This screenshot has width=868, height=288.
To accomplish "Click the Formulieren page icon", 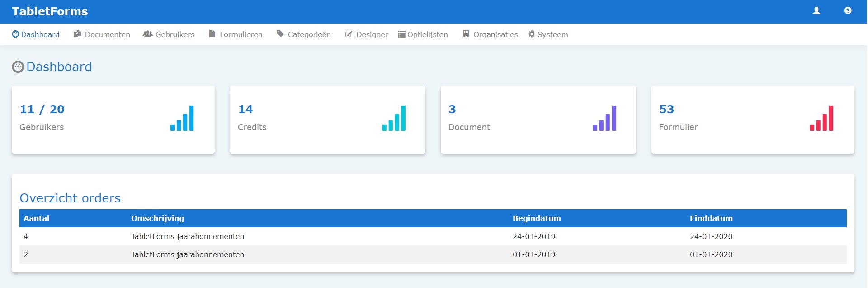I will click(x=212, y=34).
